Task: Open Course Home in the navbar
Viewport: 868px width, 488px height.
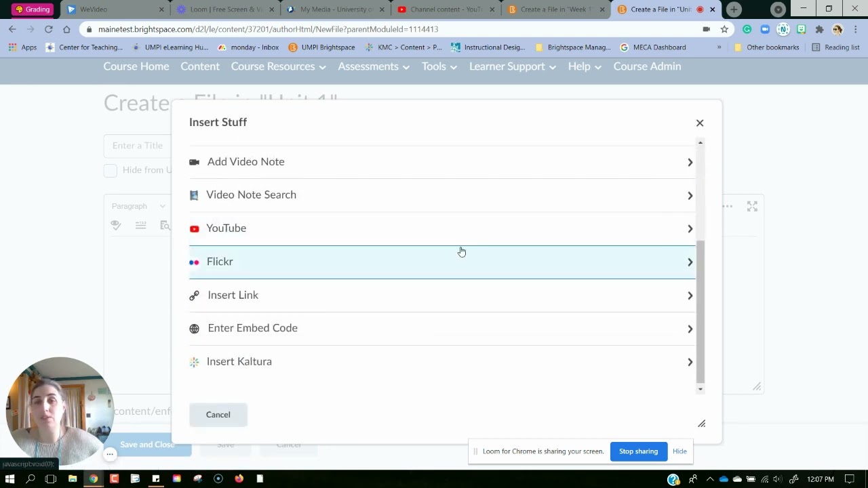Action: point(136,66)
